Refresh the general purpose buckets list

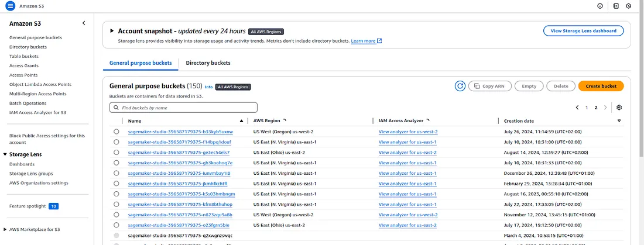pyautogui.click(x=460, y=86)
